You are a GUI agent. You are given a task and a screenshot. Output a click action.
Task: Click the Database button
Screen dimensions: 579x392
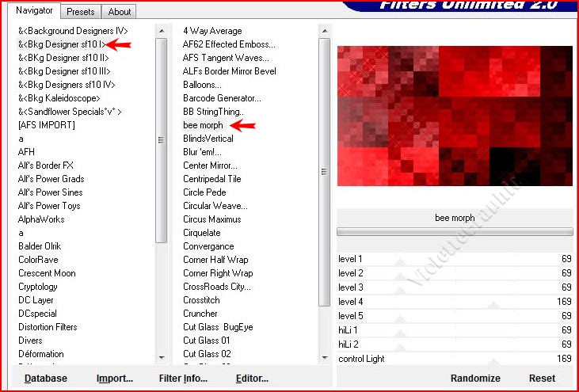click(x=45, y=379)
